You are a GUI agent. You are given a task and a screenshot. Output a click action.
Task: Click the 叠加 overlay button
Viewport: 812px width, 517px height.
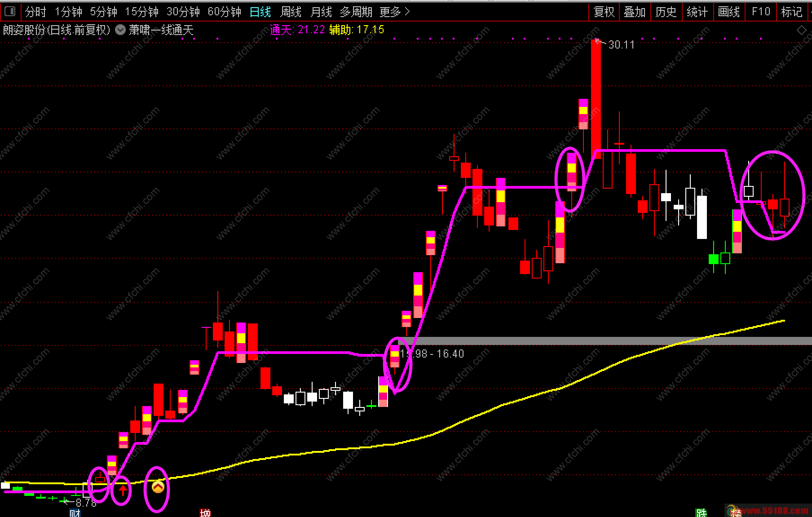tap(635, 12)
